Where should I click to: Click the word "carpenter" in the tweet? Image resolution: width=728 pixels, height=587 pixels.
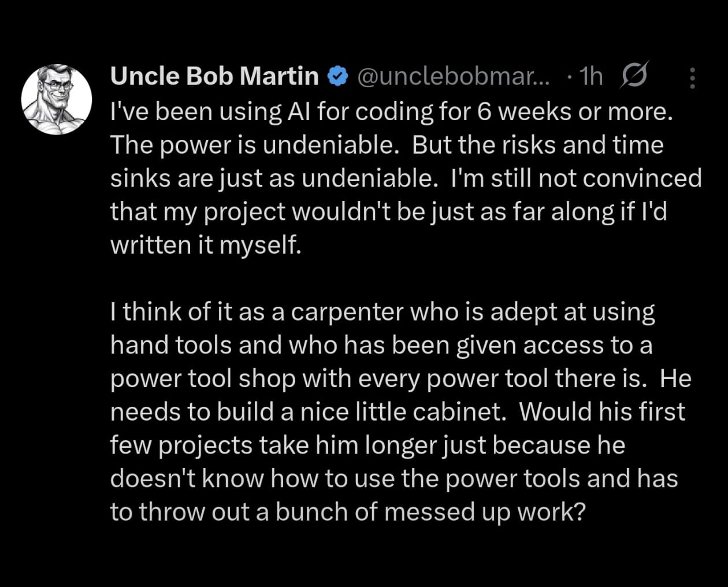(347, 312)
